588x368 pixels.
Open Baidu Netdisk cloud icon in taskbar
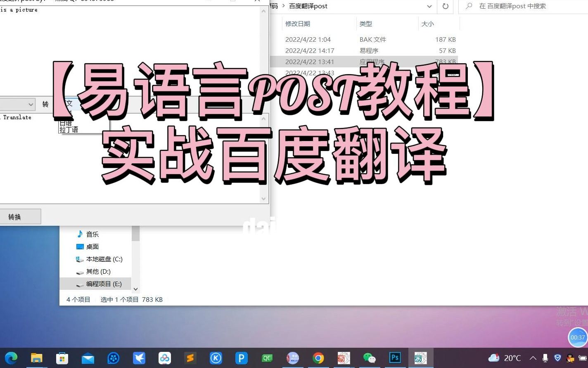165,358
